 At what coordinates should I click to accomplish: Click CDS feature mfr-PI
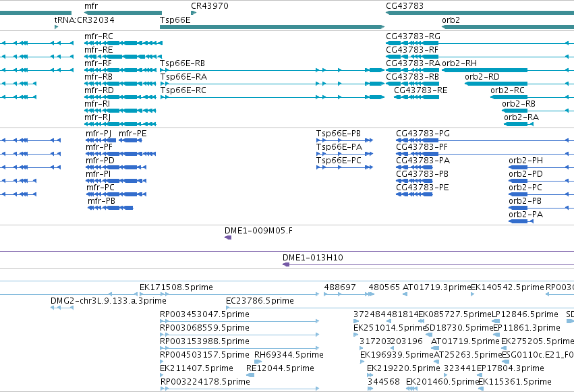(x=98, y=174)
